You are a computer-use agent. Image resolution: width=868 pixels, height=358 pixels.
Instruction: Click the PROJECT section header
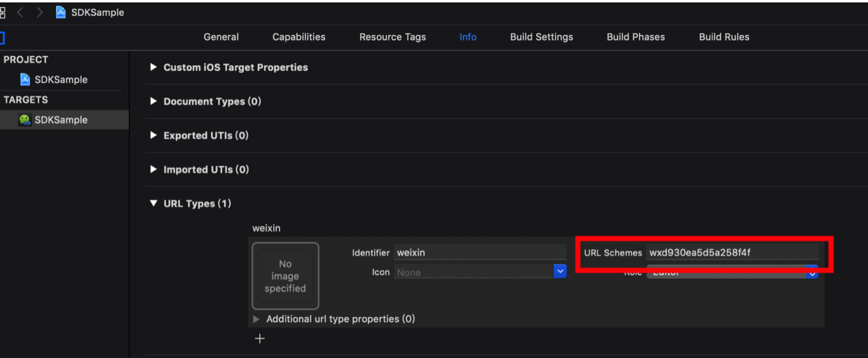coord(26,59)
